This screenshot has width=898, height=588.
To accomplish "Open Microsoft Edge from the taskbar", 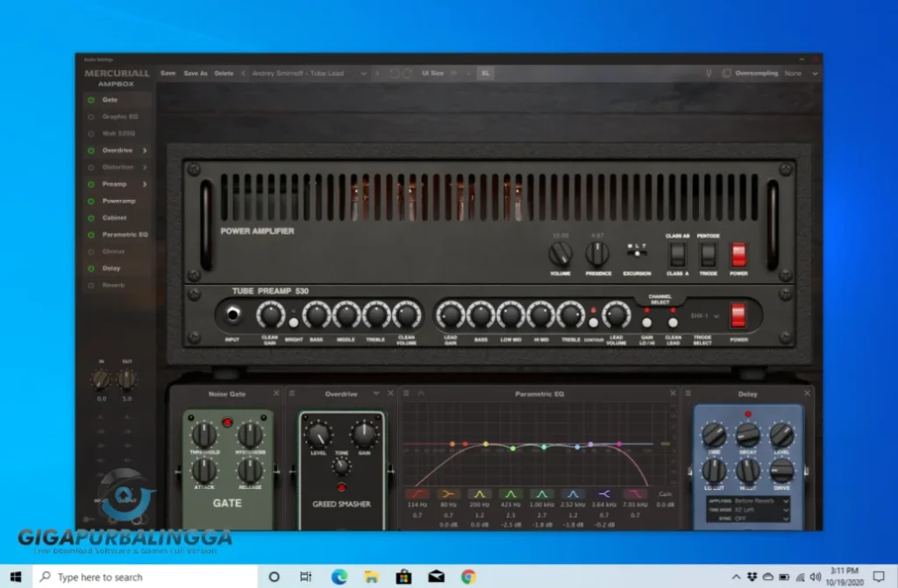I will (339, 577).
